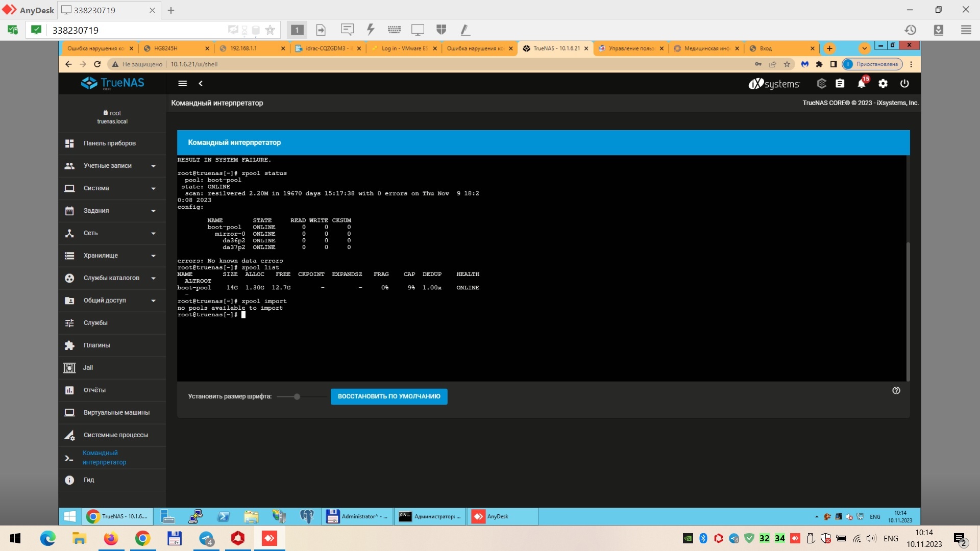Expand the Сеть sidebar section
Image resolution: width=980 pixels, height=551 pixels.
click(x=112, y=233)
